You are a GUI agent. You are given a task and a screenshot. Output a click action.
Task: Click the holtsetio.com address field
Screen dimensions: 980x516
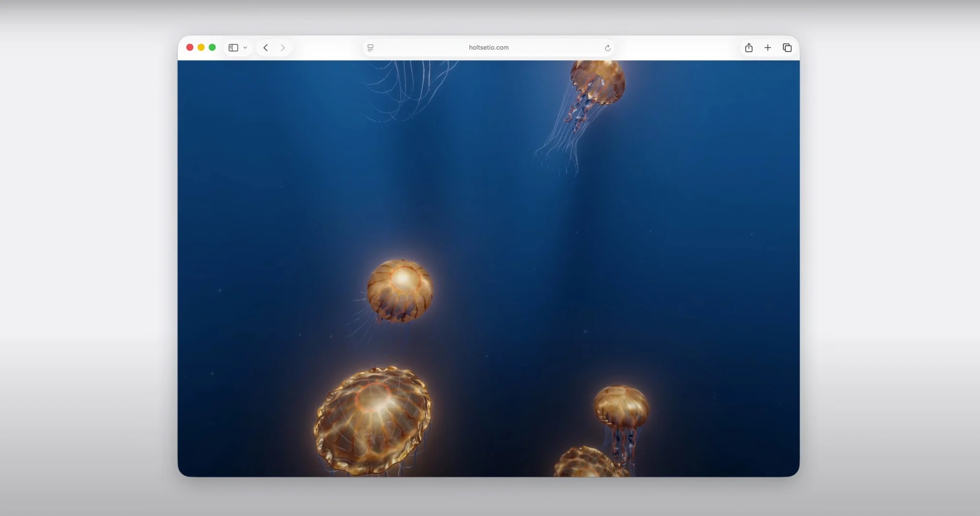489,47
